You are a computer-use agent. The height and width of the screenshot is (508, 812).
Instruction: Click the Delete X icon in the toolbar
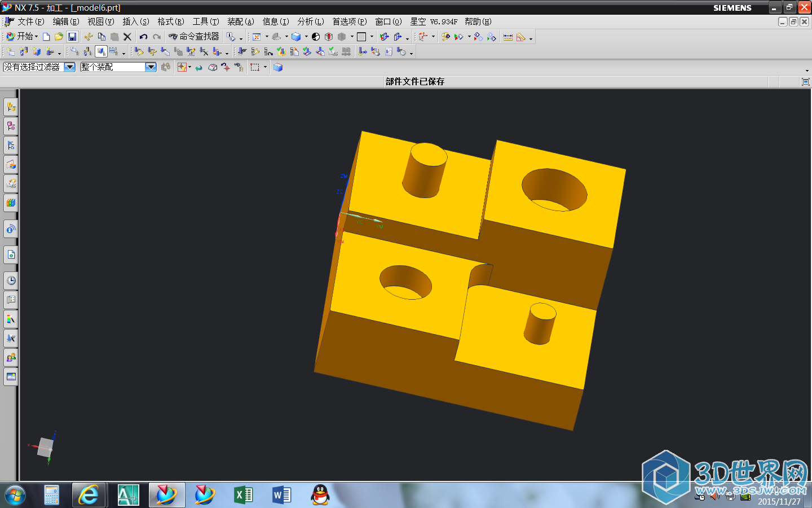pos(127,37)
